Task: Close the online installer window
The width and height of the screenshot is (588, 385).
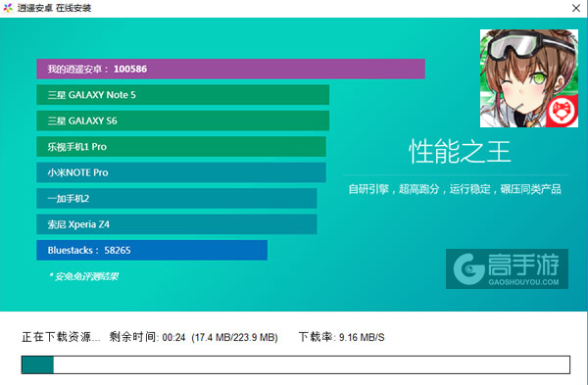Action: (x=576, y=8)
